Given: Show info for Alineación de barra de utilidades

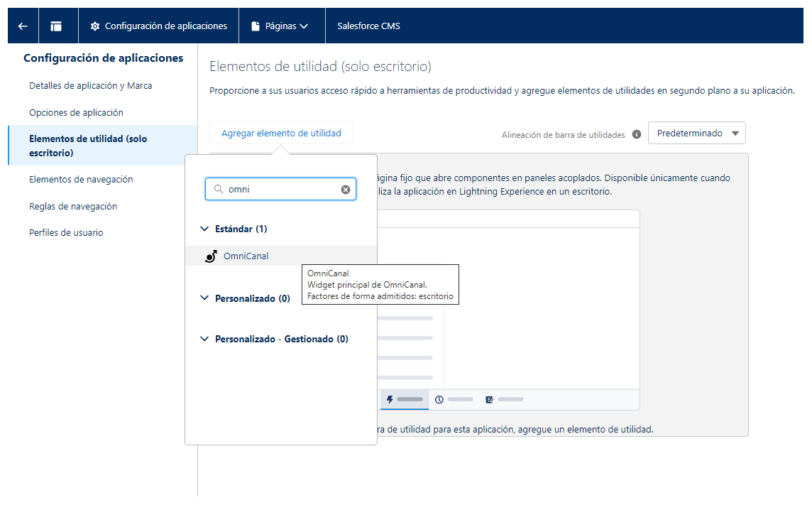Looking at the screenshot, I should [x=637, y=134].
